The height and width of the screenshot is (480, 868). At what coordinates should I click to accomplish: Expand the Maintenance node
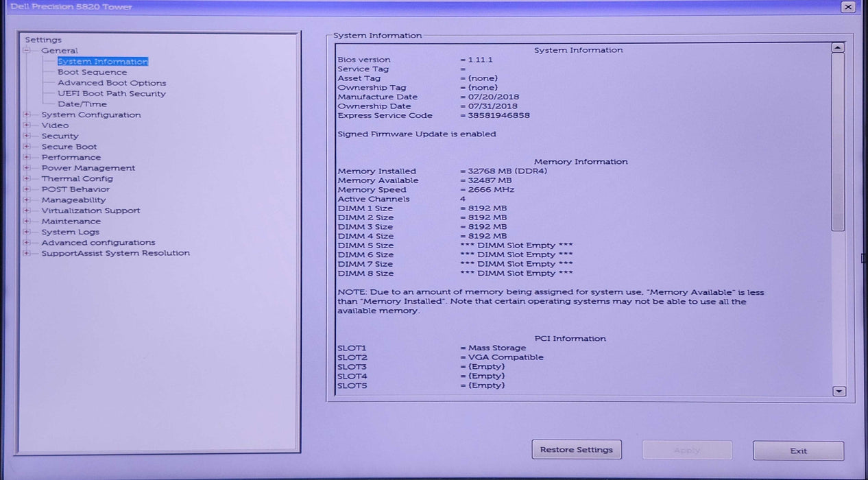27,221
